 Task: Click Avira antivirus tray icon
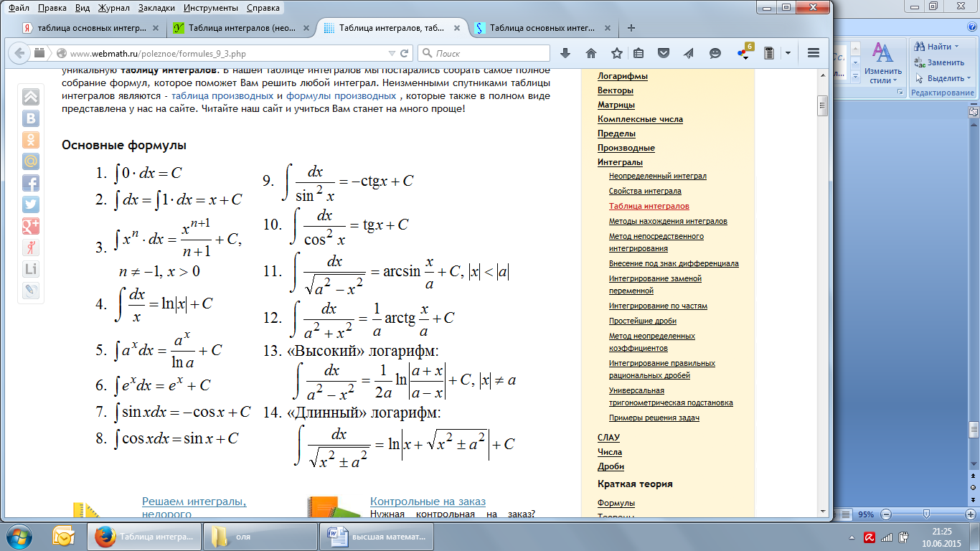869,536
